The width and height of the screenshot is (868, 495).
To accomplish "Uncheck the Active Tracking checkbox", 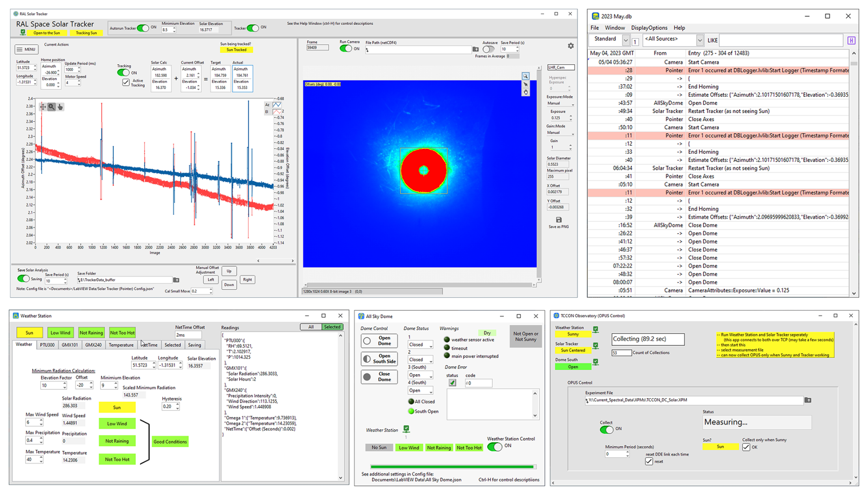I will click(126, 83).
